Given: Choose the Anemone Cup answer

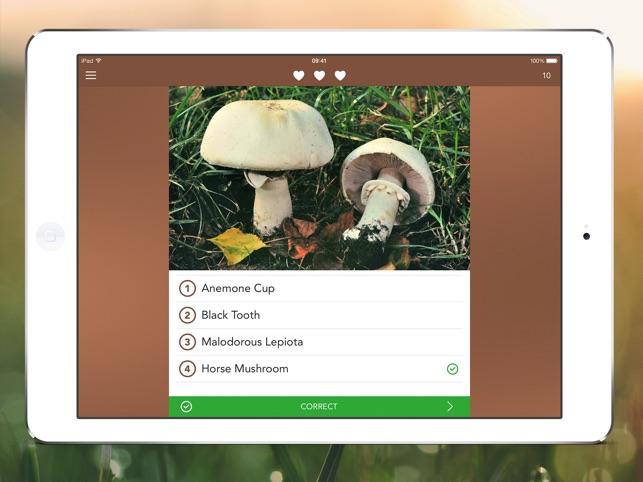Looking at the screenshot, I should (x=238, y=288).
